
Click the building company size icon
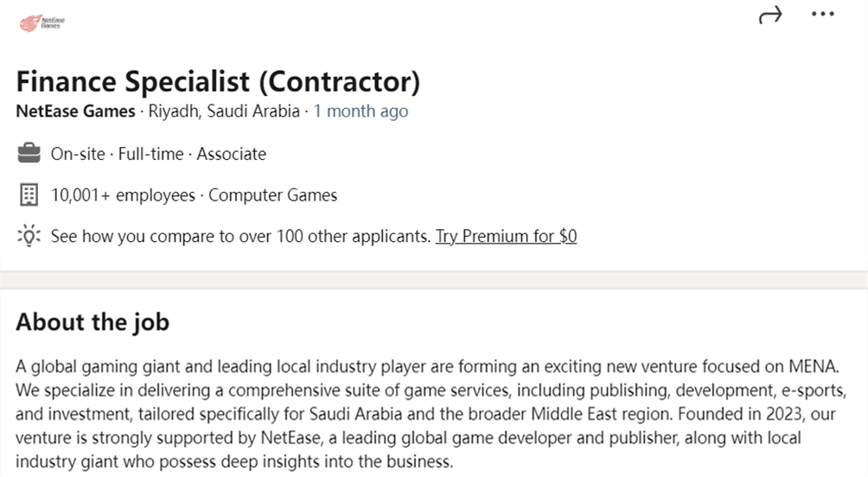(x=29, y=194)
